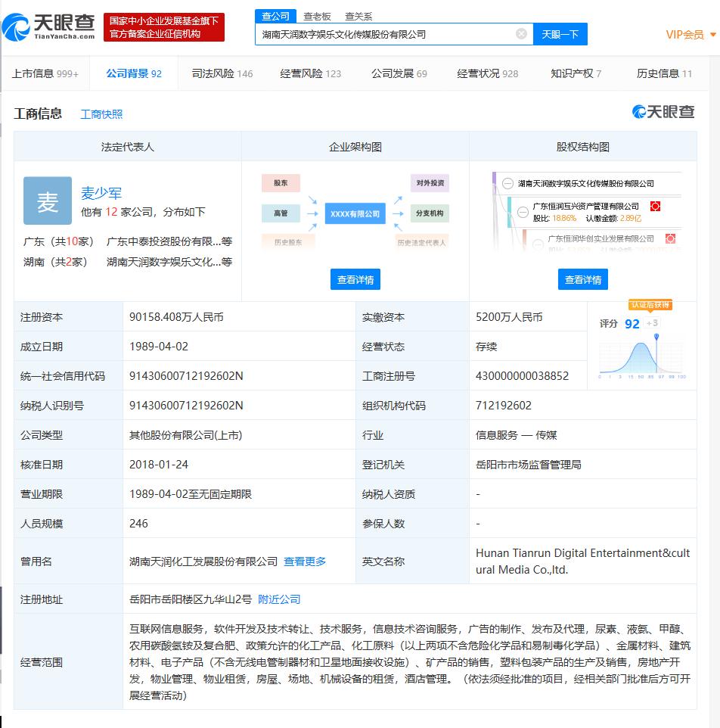This screenshot has width=720, height=728.
Task: Click 核准日期 value 2018-01-24
Action: point(159,465)
